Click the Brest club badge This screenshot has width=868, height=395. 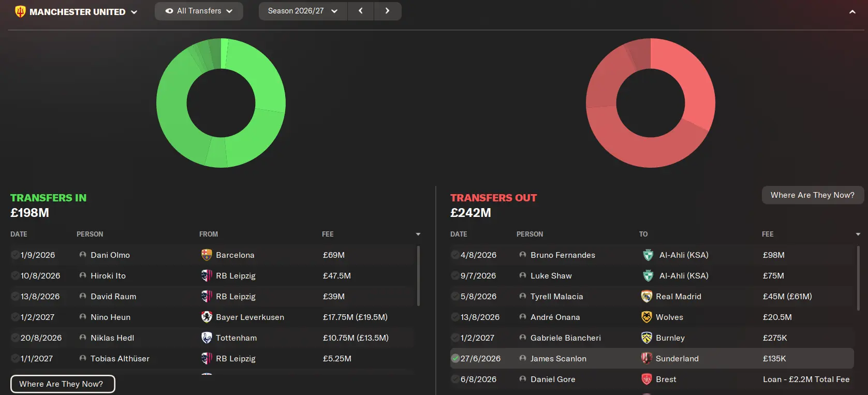(646, 379)
